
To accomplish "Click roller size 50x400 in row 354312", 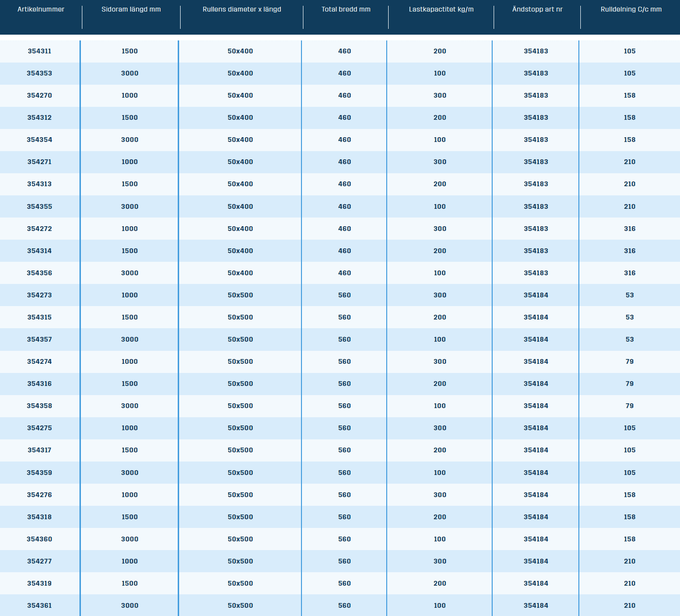I will (240, 117).
